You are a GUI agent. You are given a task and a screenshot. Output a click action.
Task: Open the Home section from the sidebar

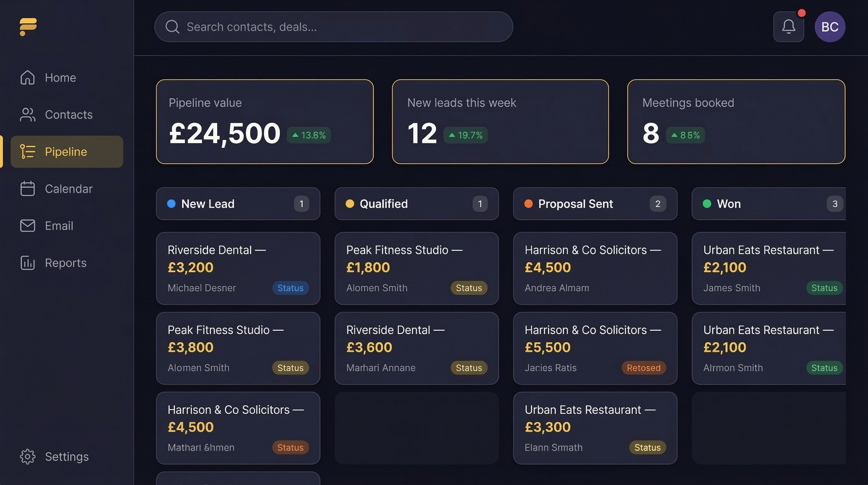[x=60, y=78]
